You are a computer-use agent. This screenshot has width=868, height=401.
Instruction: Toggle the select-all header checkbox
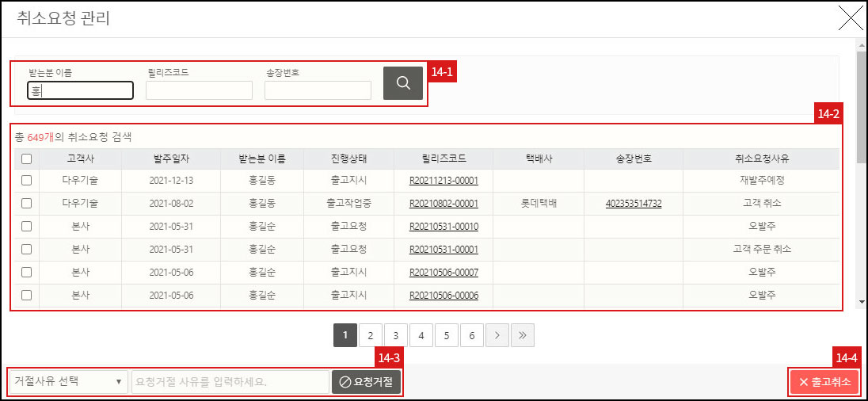point(27,159)
